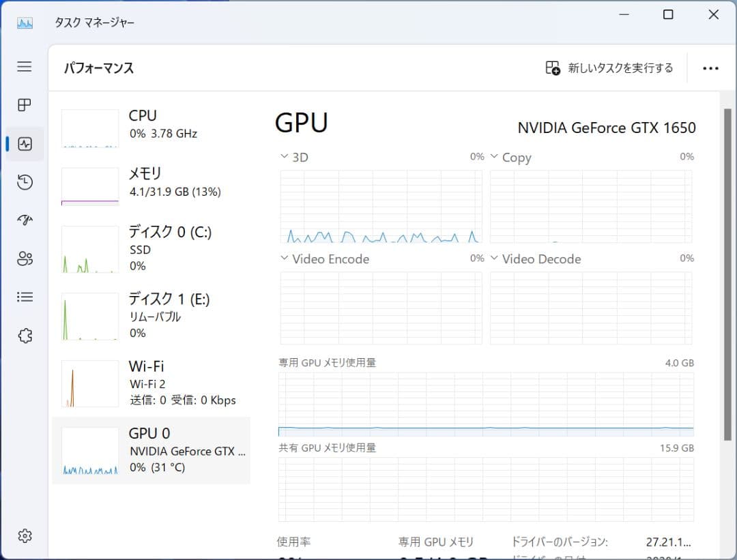Open the navigation hamburger menu
The width and height of the screenshot is (737, 560).
click(24, 67)
